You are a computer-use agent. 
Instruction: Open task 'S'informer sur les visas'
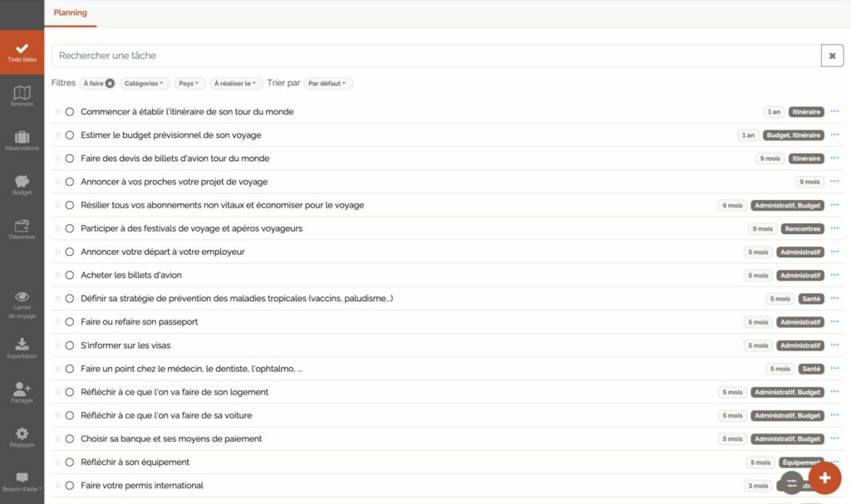click(x=125, y=345)
